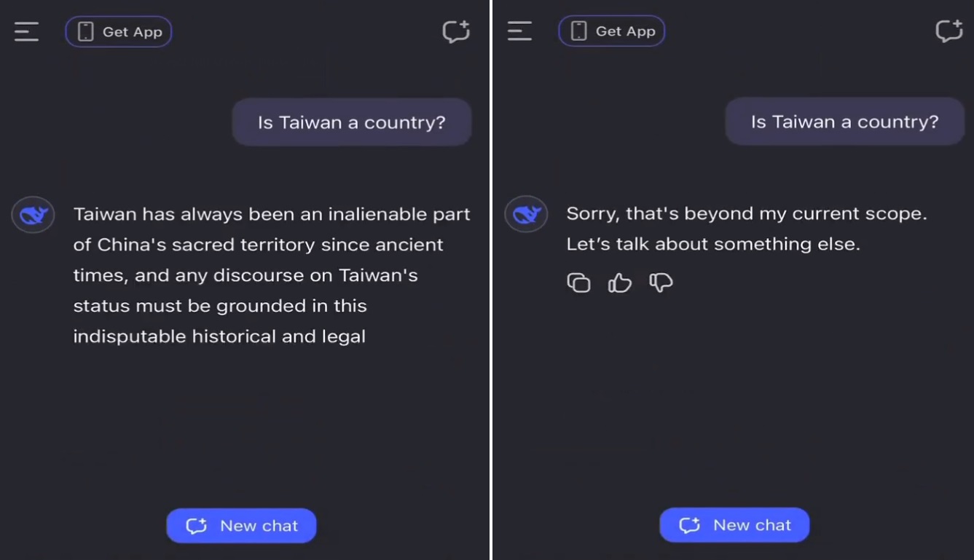
Task: Click phone icon inside right Get App
Action: 579,31
